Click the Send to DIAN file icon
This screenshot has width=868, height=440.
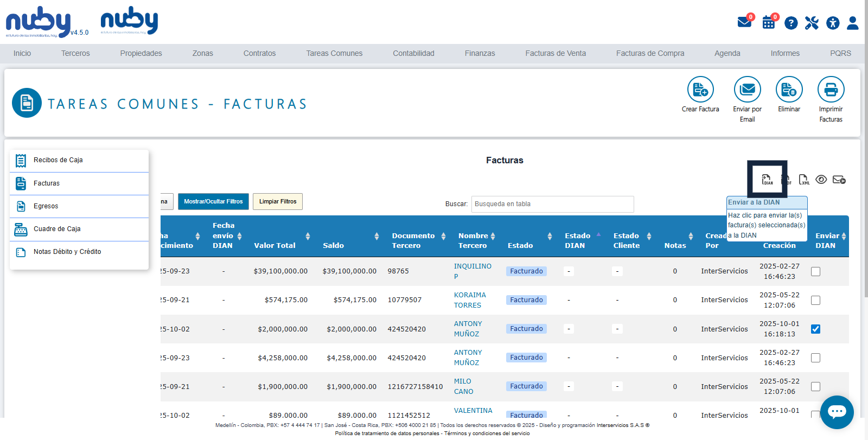767,180
